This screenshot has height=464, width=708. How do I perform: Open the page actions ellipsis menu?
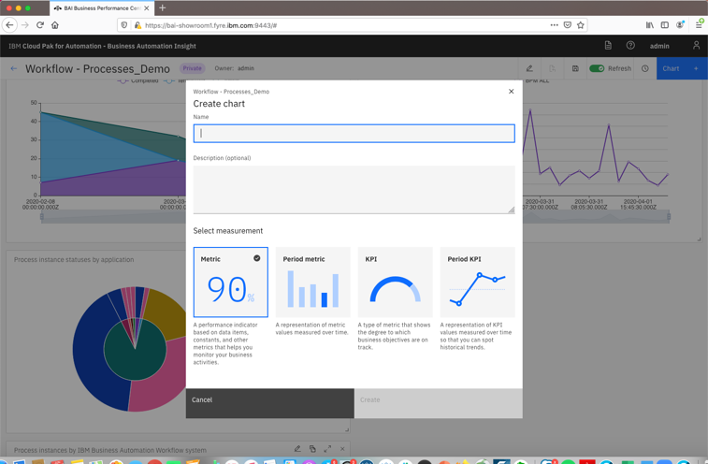pyautogui.click(x=554, y=25)
